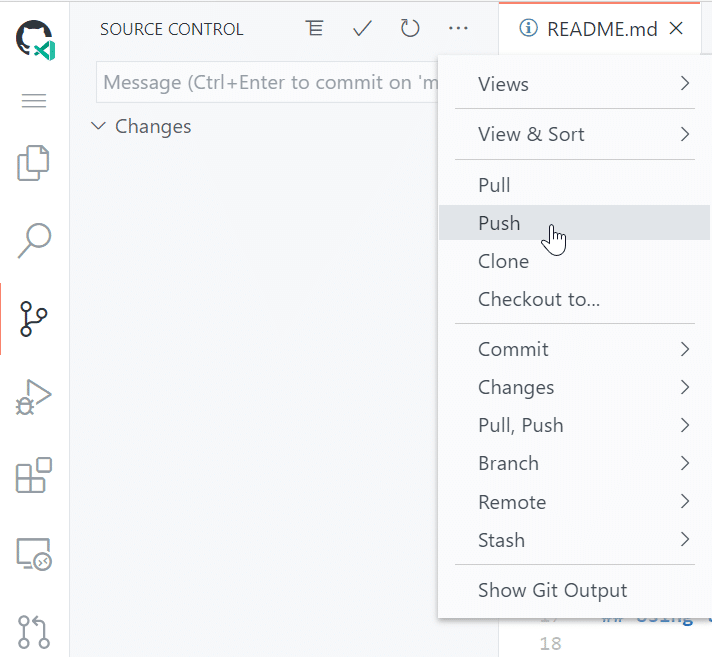Open the Extensions blocks icon
Screen dimensions: 712x657
click(x=34, y=475)
